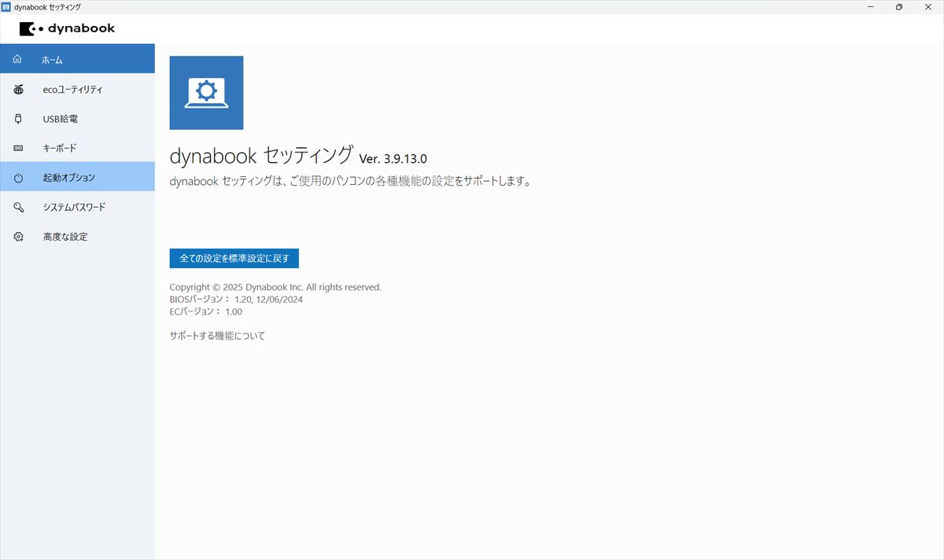Viewport: 944px width, 560px height.
Task: Click the dynabook Settings laptop-gear logo
Action: coord(206,93)
